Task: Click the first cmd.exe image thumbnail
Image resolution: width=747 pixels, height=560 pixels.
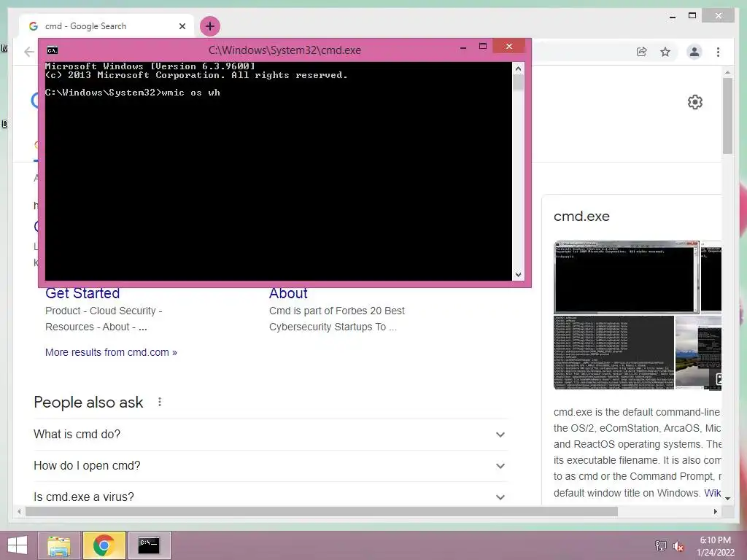Action: [627, 276]
